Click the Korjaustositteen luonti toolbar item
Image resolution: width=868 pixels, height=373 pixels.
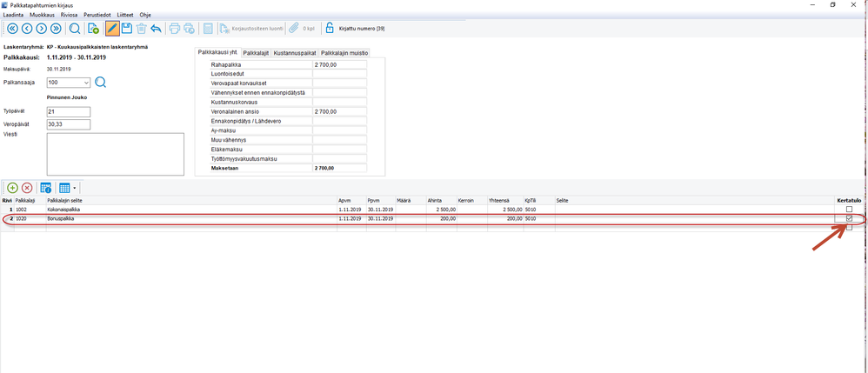click(251, 28)
